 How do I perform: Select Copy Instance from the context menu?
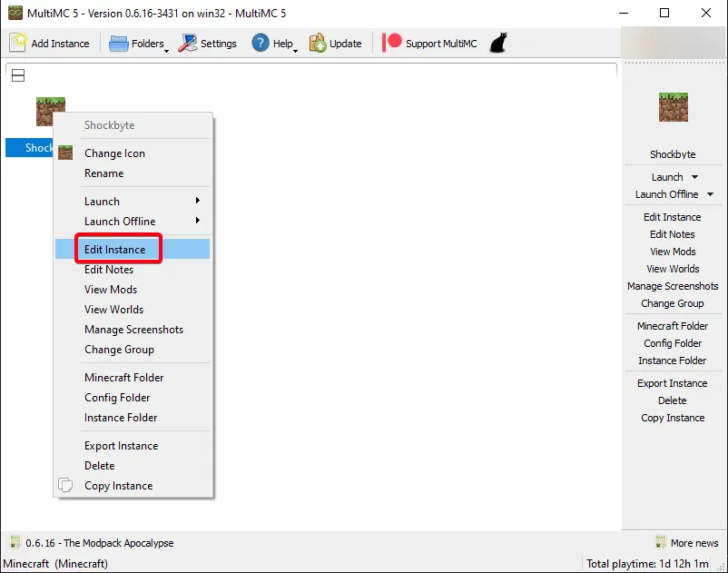click(119, 486)
